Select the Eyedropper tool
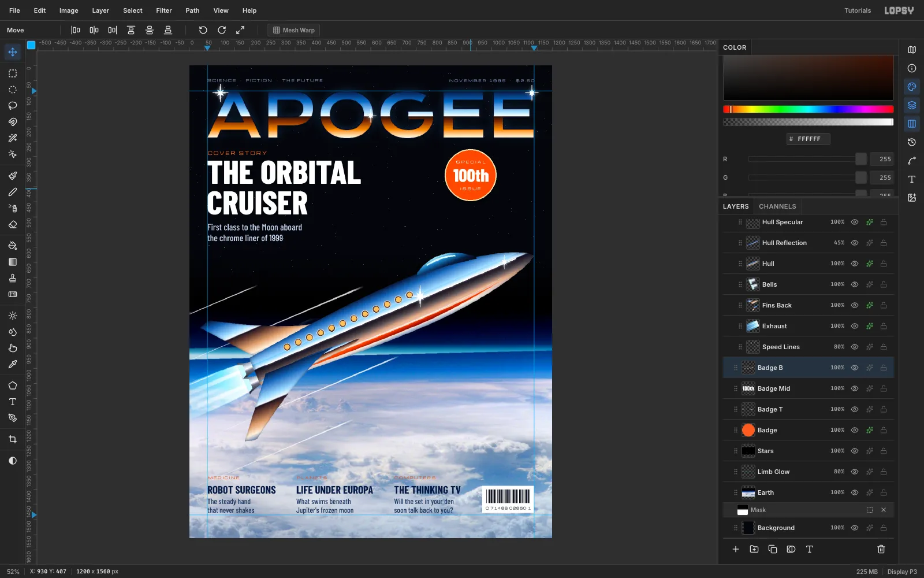924x578 pixels. click(x=13, y=364)
